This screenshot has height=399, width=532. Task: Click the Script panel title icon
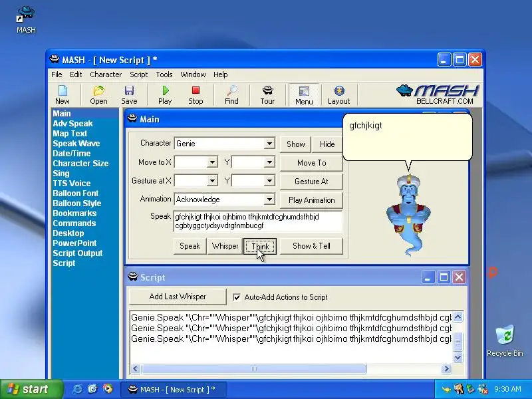click(x=132, y=277)
